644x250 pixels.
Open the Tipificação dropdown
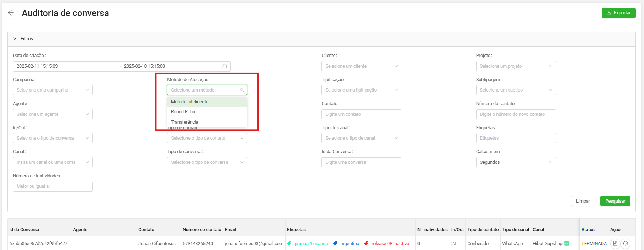361,90
